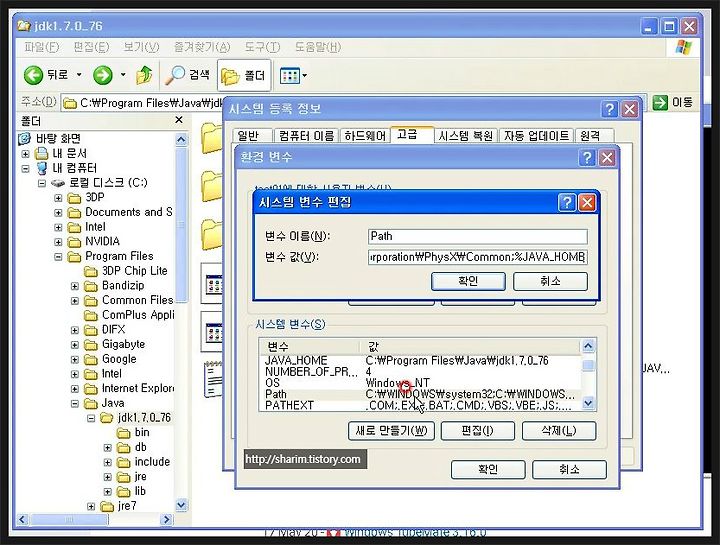This screenshot has width=720, height=545.
Task: Select the PATHEXT variable row
Action: pos(420,405)
